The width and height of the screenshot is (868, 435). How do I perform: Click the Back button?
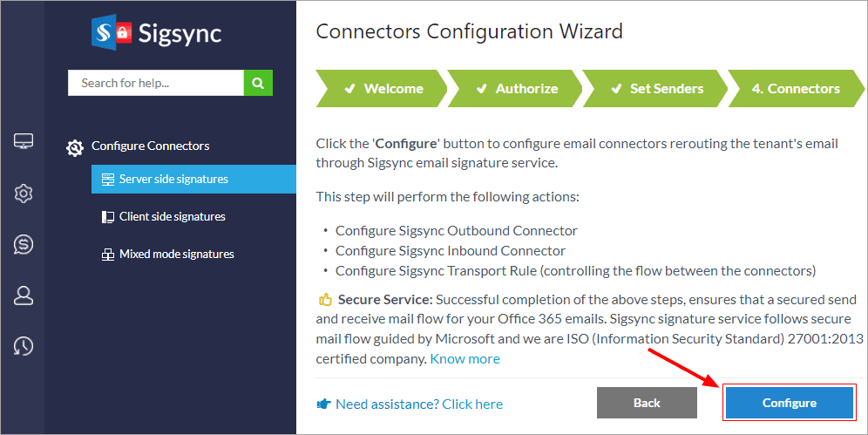click(x=647, y=403)
